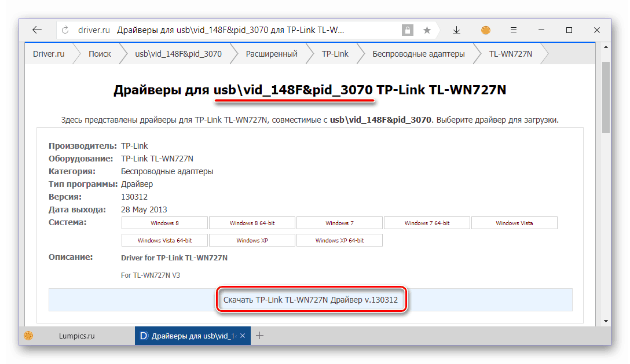Choose the Windows 8 system button
630x364 pixels.
(164, 223)
